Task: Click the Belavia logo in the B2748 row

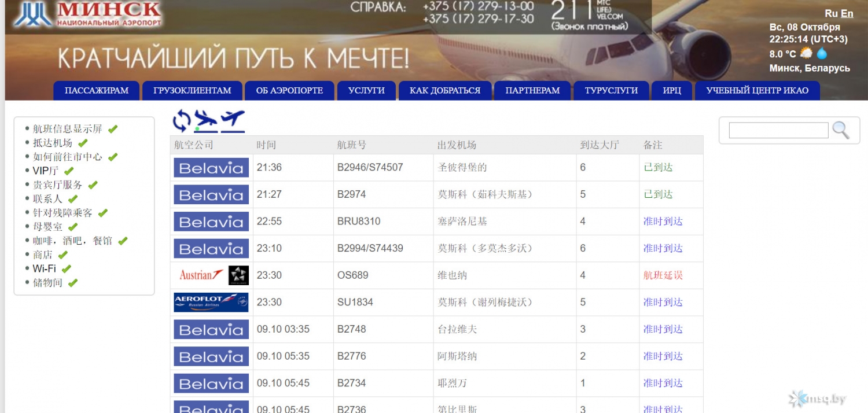Action: [211, 330]
